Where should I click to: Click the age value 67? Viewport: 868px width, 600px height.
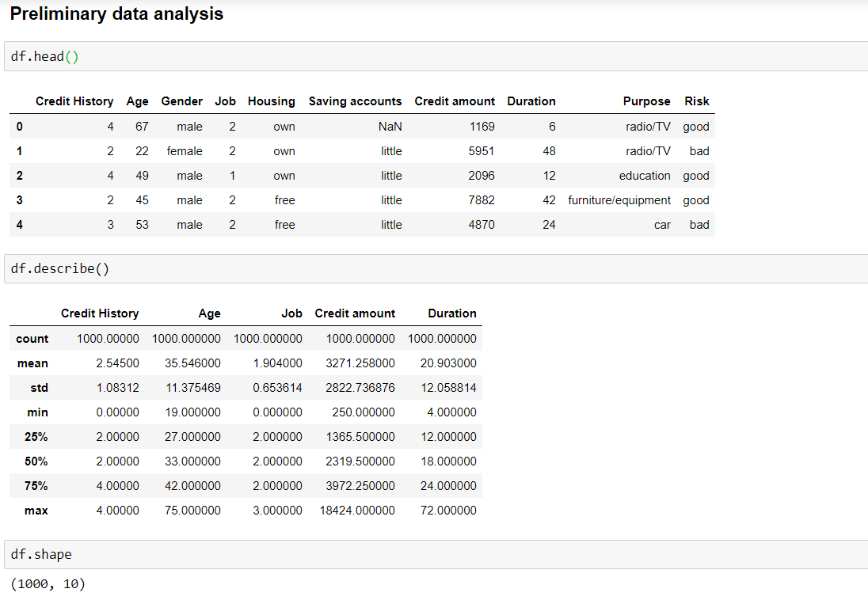point(142,127)
